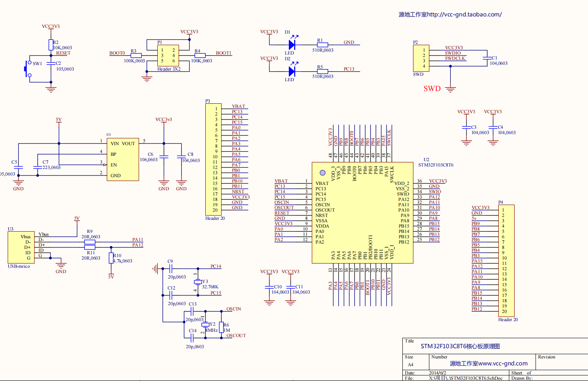Select the R3 100K resistor symbol
This screenshot has height=381, width=588.
pos(136,55)
